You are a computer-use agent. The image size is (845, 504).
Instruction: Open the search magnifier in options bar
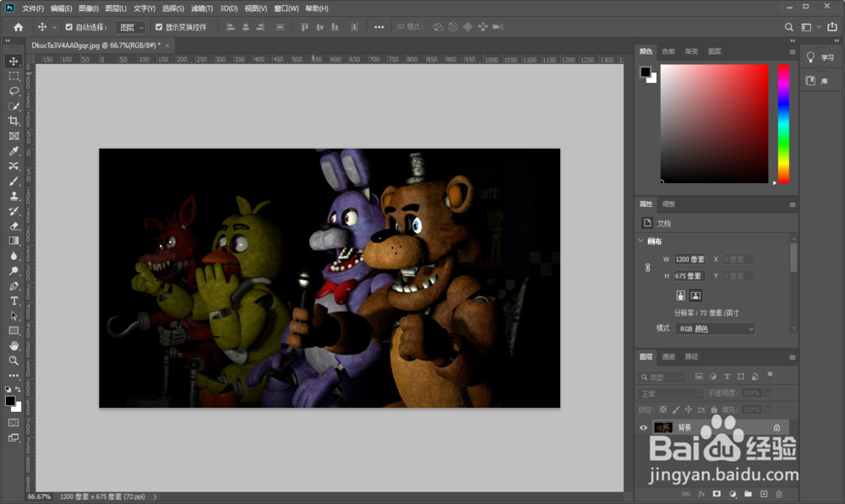click(x=788, y=27)
